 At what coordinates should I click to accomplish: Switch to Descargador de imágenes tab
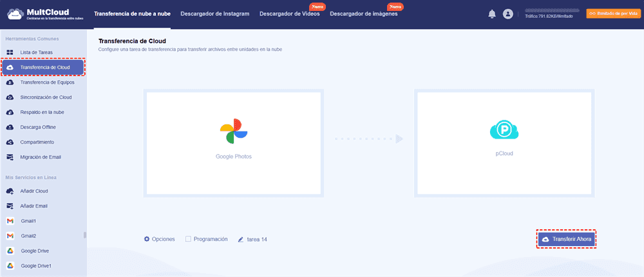tap(364, 14)
